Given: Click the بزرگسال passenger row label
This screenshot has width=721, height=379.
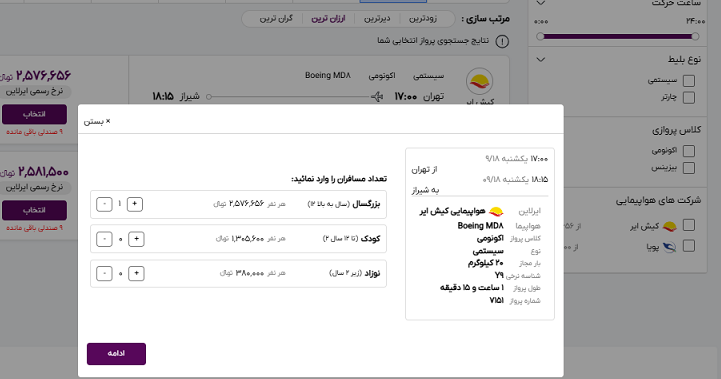Looking at the screenshot, I should 366,204.
